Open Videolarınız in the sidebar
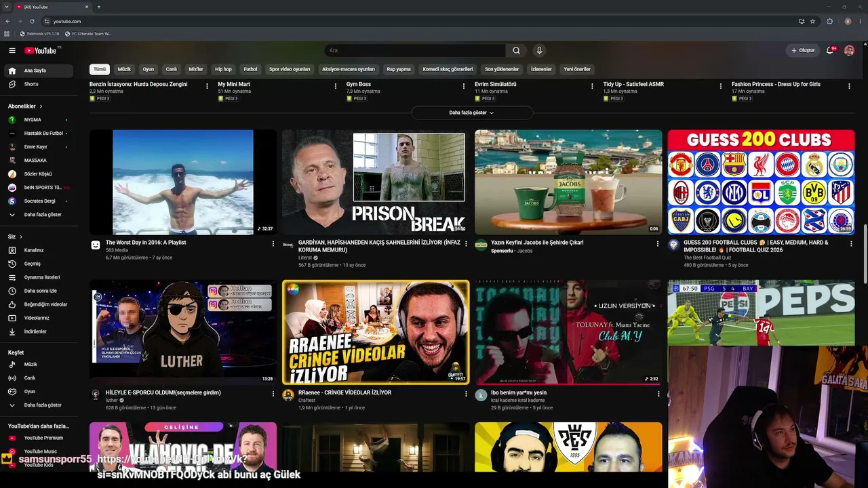 coord(38,318)
